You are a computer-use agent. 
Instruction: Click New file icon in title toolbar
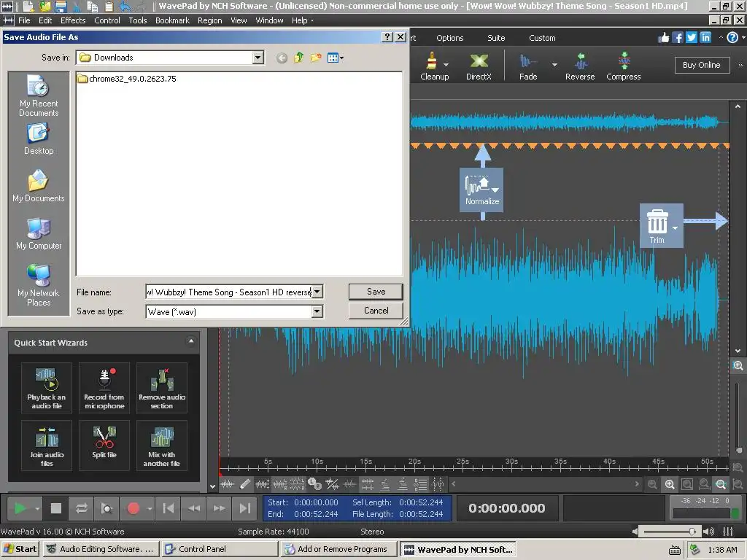(28, 6)
